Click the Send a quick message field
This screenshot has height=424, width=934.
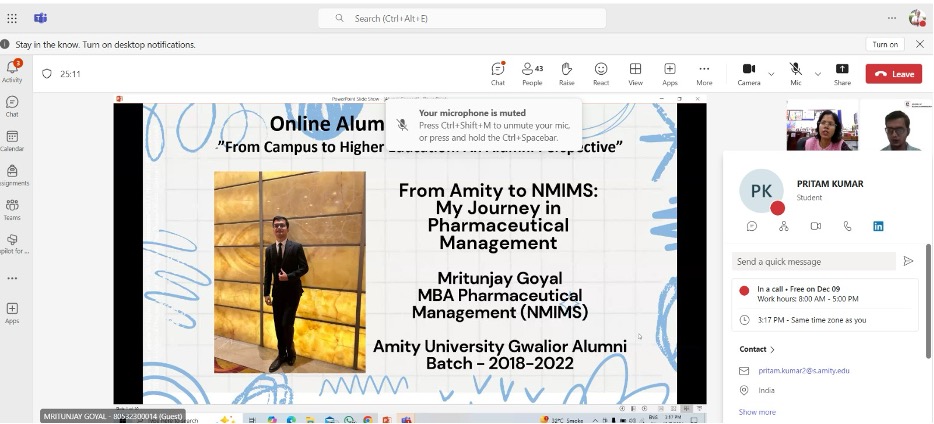(x=814, y=261)
